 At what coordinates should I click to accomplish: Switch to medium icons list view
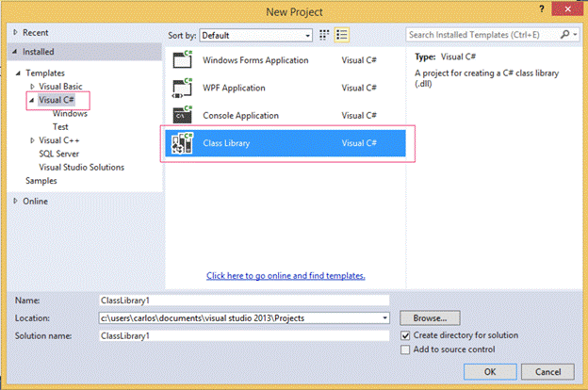[342, 35]
